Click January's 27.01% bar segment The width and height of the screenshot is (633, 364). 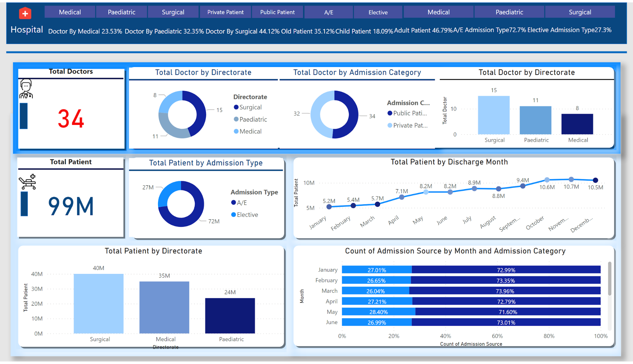(x=377, y=270)
